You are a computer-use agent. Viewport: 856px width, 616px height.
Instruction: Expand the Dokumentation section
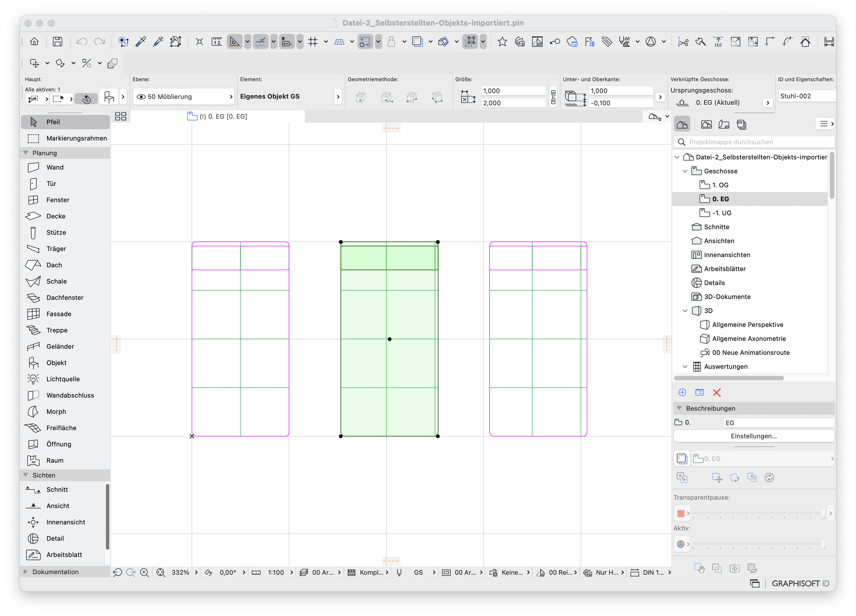[26, 572]
